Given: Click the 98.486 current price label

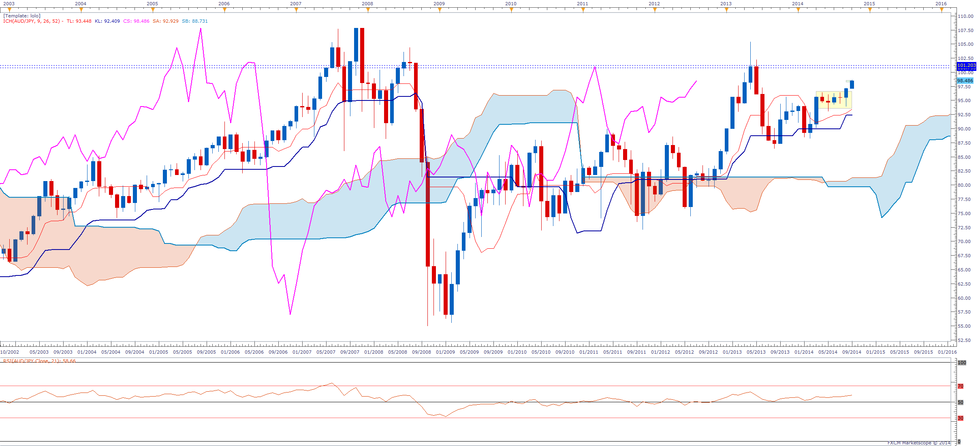Looking at the screenshot, I should click(x=965, y=81).
